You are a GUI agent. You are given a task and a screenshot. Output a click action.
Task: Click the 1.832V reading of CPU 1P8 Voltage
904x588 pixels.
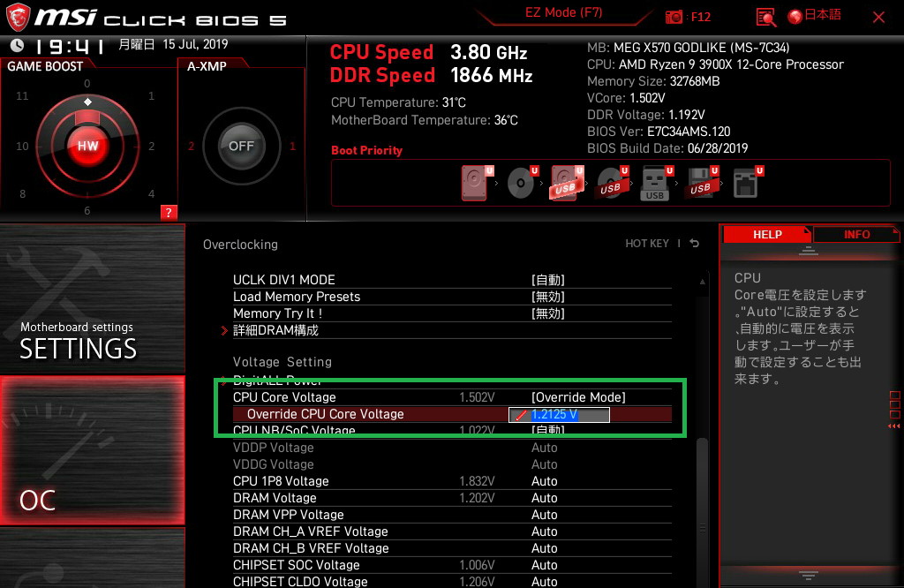pos(477,481)
